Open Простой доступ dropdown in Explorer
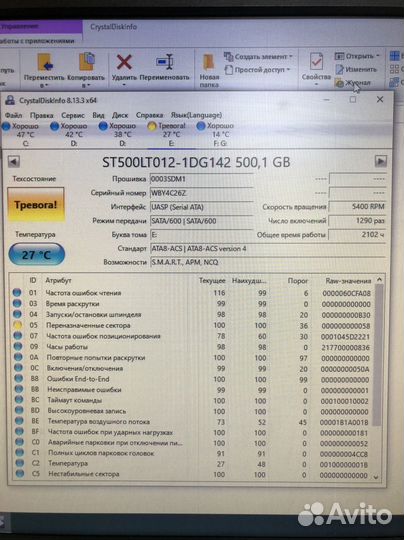 258,70
